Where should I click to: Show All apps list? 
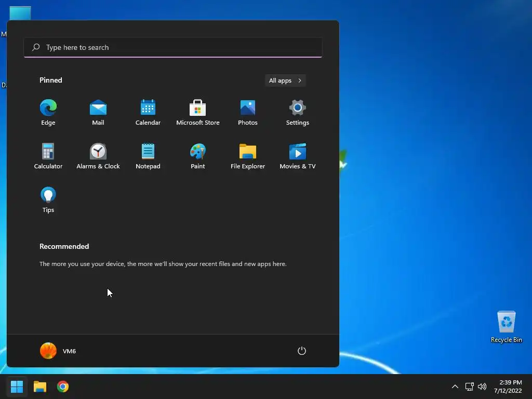pyautogui.click(x=285, y=81)
